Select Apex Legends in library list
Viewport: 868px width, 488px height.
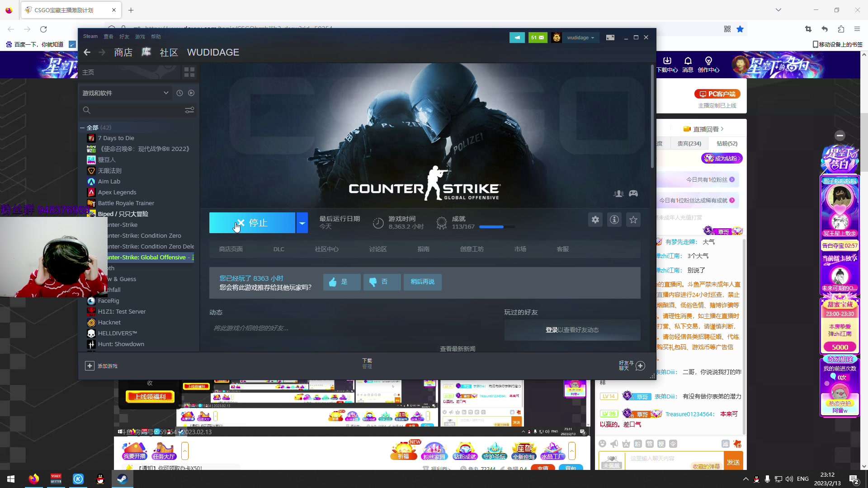pos(117,192)
